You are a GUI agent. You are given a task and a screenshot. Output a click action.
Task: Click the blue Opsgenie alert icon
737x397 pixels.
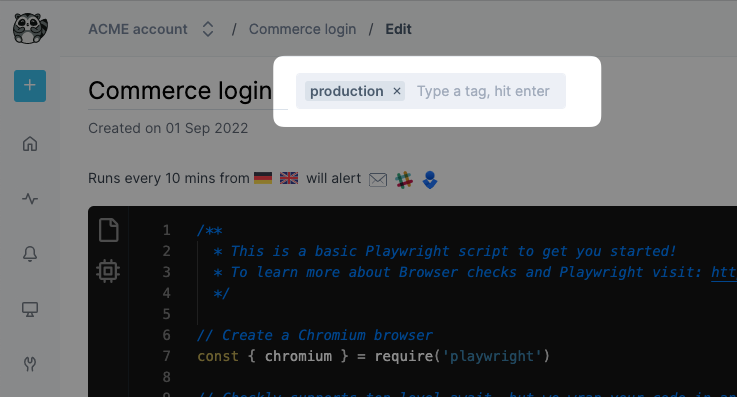(430, 179)
